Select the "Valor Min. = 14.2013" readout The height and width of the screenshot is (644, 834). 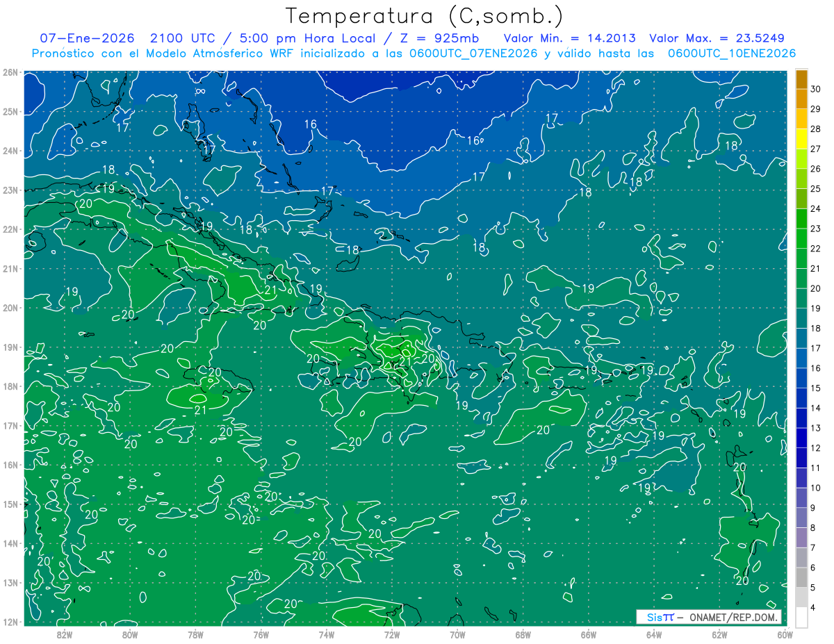(x=569, y=38)
